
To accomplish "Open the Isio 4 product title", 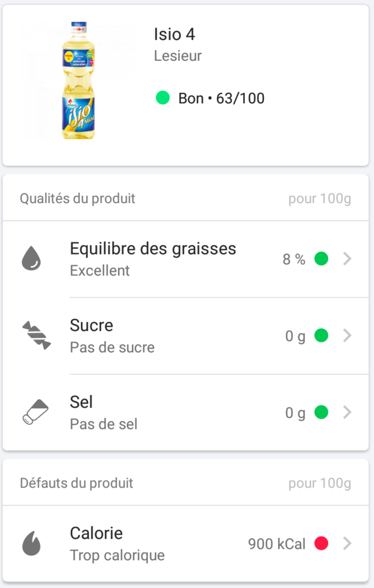I will 174,34.
